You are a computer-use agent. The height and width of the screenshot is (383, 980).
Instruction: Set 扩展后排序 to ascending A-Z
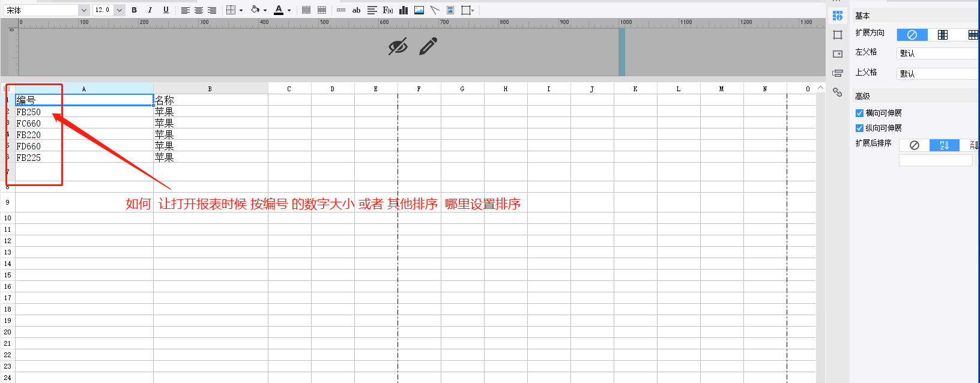coord(945,145)
